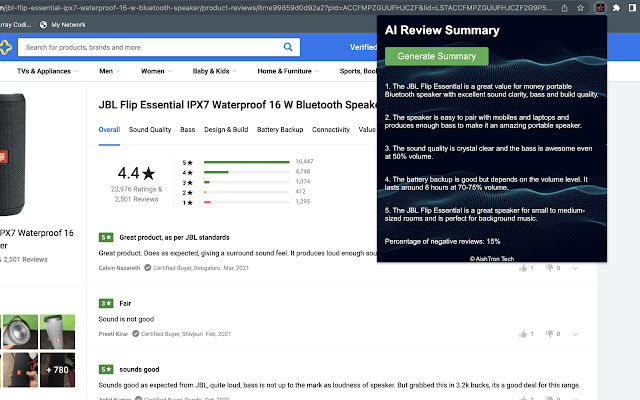Switch to the Sound Quality tab

coord(150,129)
